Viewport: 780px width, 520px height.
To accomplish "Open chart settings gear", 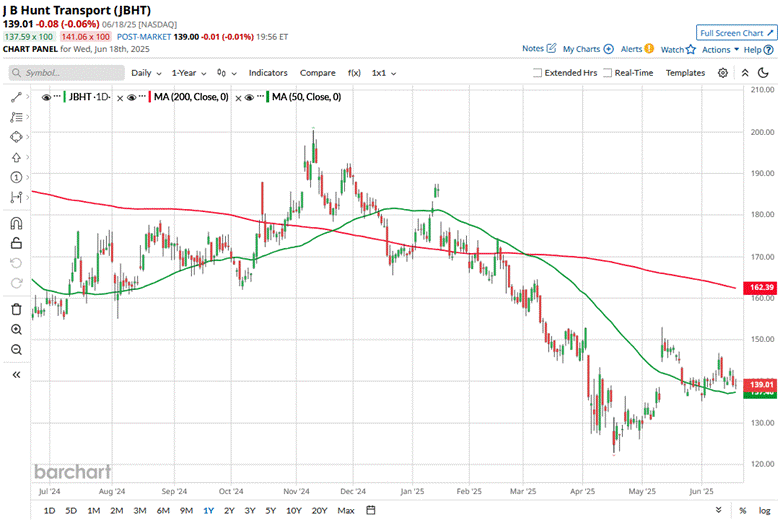I will click(723, 73).
